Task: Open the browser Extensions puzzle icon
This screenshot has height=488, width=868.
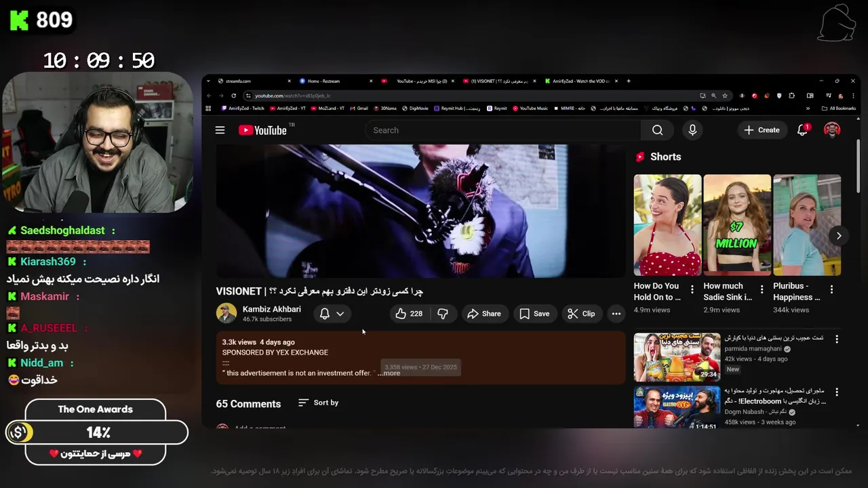Action: 791,96
